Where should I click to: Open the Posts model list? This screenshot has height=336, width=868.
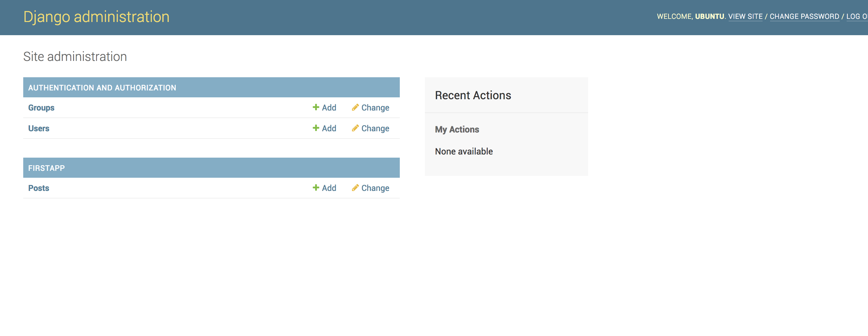point(39,188)
